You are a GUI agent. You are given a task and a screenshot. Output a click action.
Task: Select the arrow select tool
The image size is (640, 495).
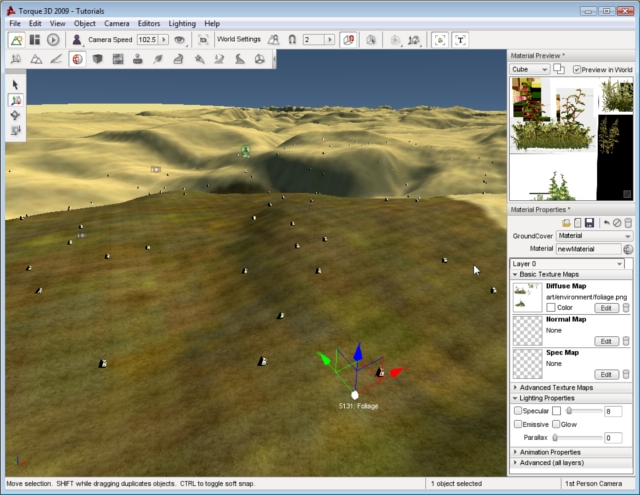click(15, 85)
